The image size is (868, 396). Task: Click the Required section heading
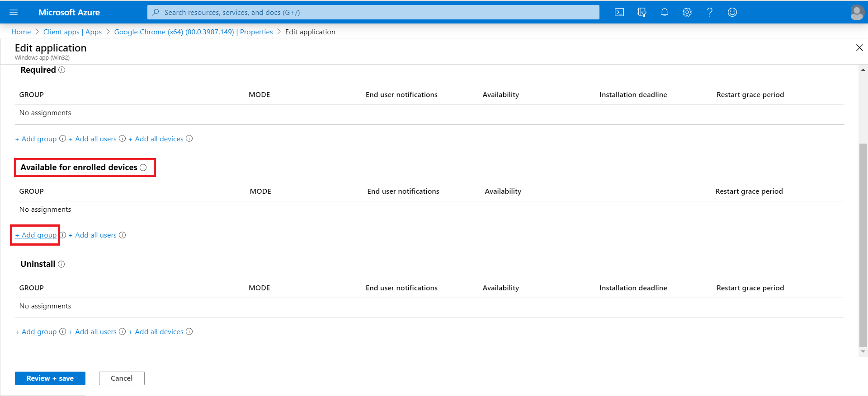(x=38, y=70)
